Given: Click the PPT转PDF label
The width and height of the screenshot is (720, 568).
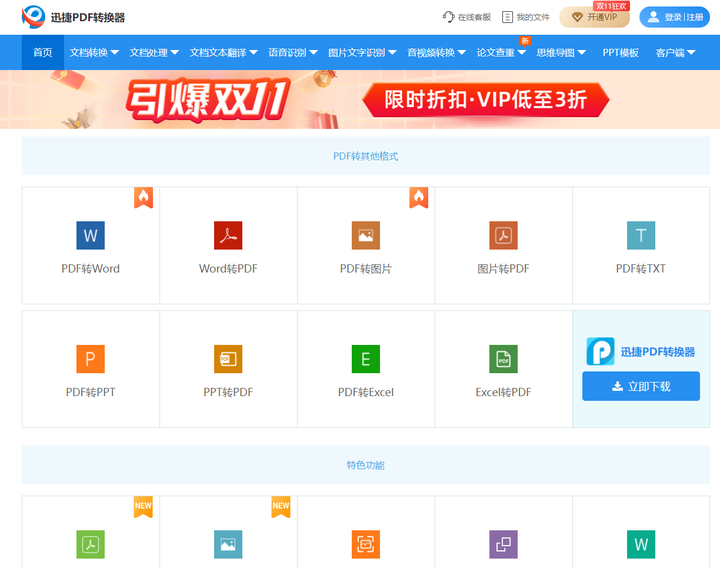Looking at the screenshot, I should [228, 392].
